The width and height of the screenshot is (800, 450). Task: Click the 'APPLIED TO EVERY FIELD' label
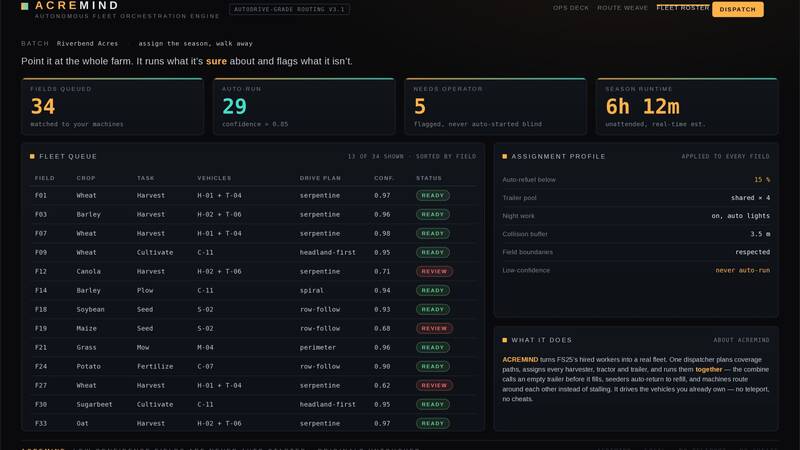click(726, 157)
